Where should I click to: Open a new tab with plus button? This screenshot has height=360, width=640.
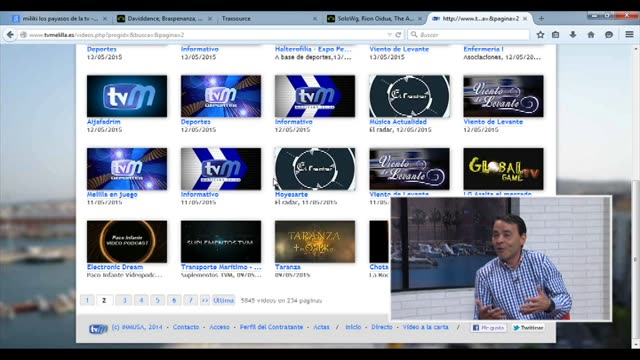point(541,18)
